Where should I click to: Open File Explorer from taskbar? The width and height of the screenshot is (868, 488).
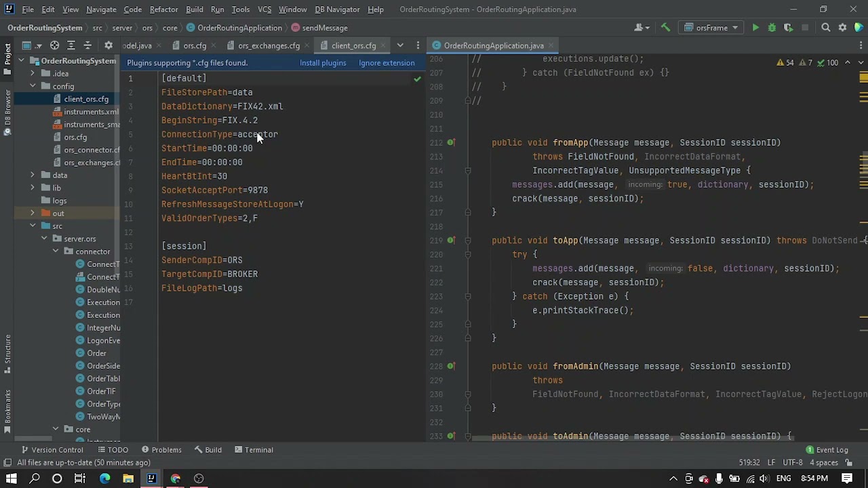(128, 479)
